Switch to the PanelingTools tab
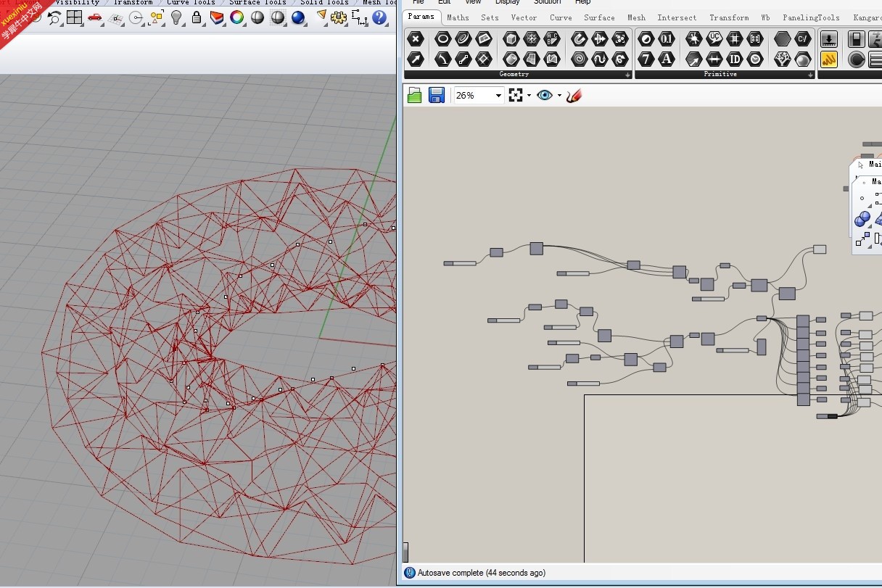The image size is (882, 588). [x=811, y=17]
